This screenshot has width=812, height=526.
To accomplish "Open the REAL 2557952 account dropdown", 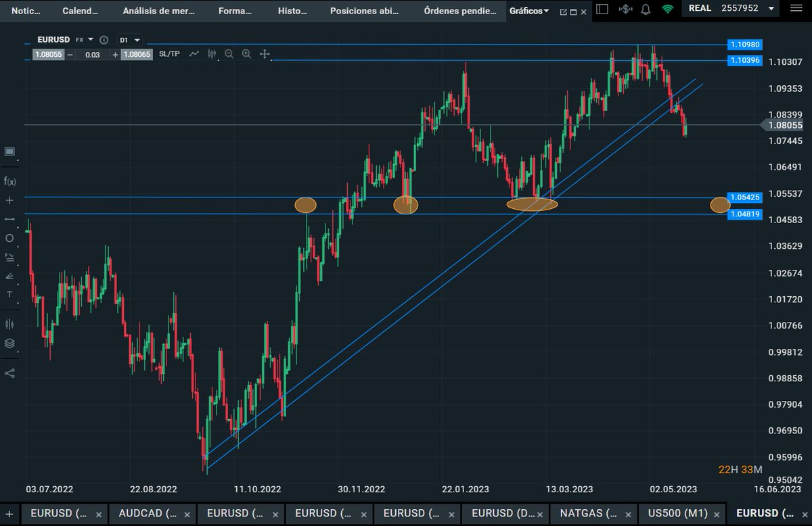I will tap(731, 9).
